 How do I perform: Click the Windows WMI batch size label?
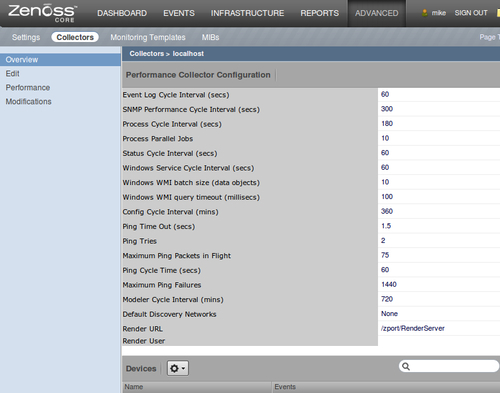coord(191,183)
